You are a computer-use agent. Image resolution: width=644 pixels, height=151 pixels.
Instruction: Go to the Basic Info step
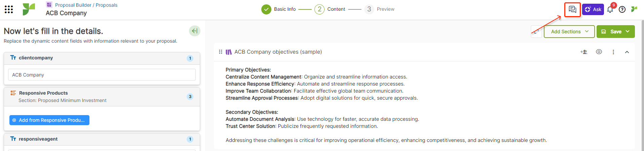[x=278, y=9]
